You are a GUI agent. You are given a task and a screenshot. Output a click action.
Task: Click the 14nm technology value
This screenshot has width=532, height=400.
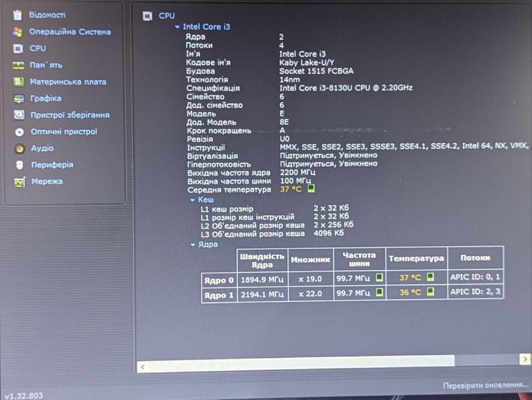290,80
